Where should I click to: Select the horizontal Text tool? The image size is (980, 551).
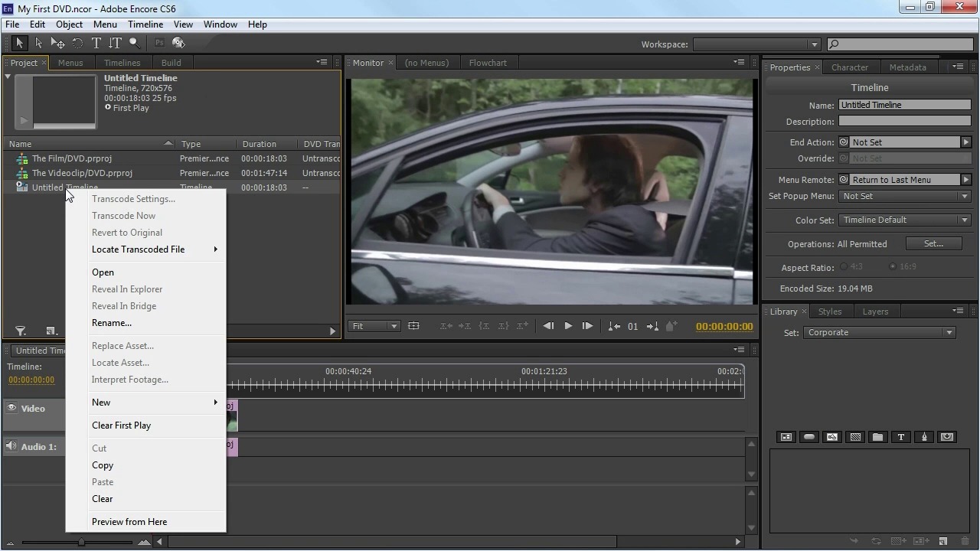point(96,44)
